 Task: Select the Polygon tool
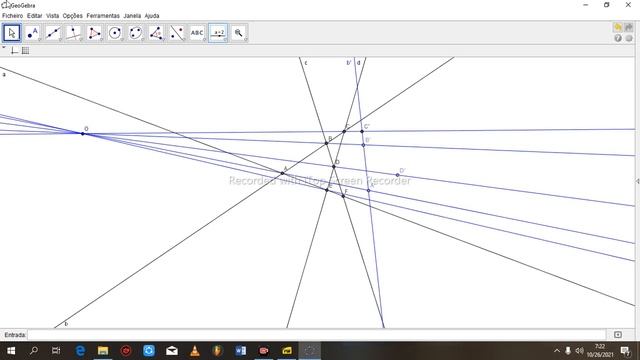[94, 33]
